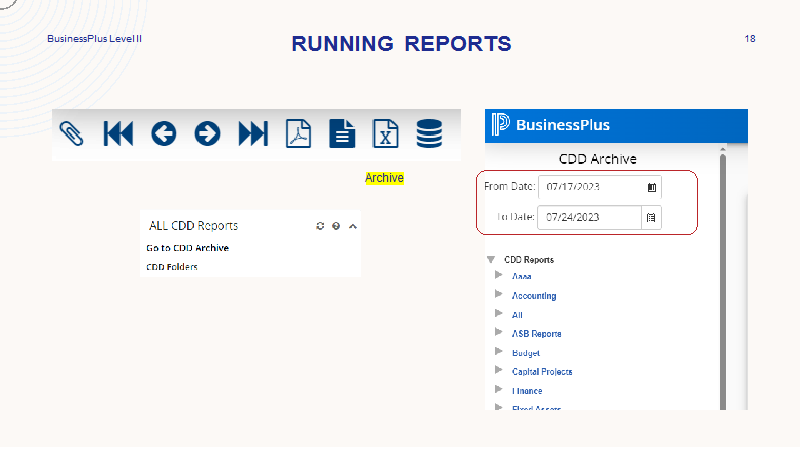Open help for ALL CDD Reports
Screen dimensions: 800x450
[336, 226]
